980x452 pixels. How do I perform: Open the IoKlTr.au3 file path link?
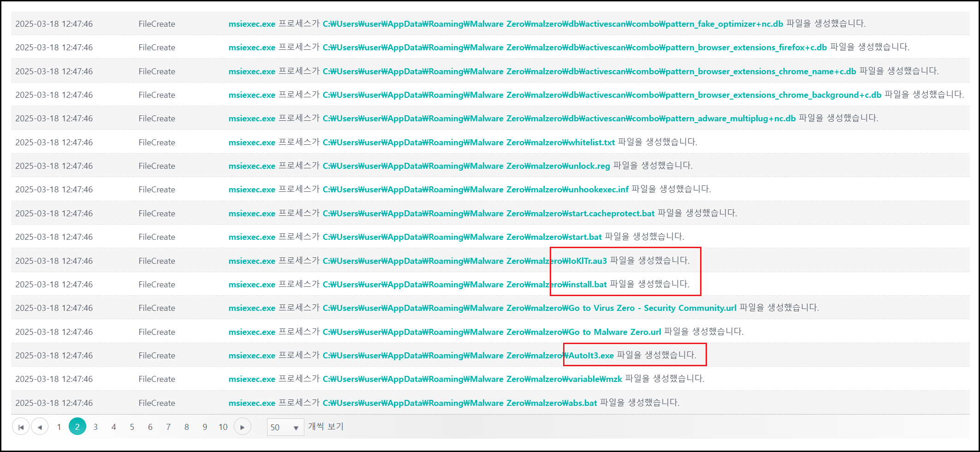click(465, 261)
